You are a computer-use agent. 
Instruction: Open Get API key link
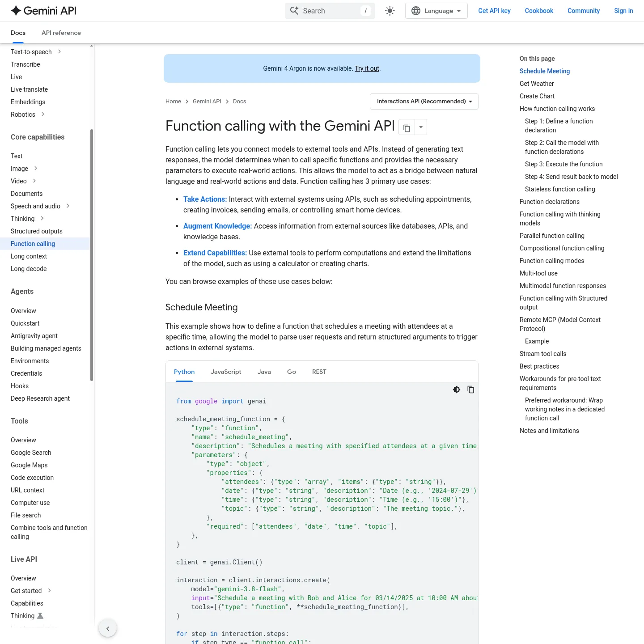[x=494, y=11]
